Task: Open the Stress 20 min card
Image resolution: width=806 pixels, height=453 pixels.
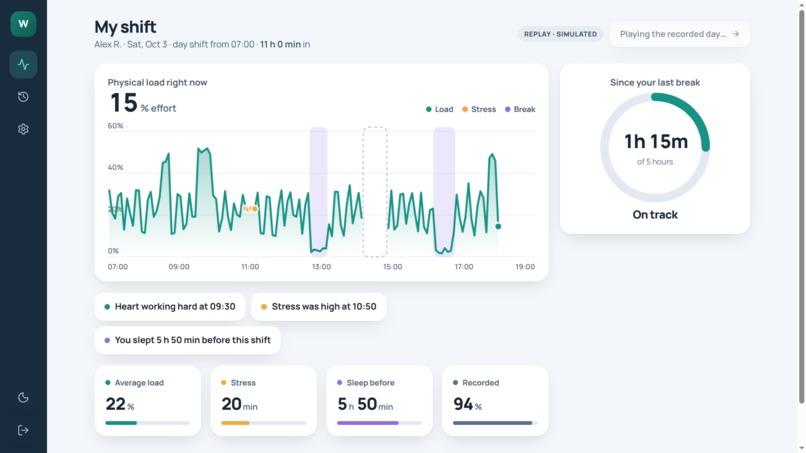Action: [x=263, y=401]
